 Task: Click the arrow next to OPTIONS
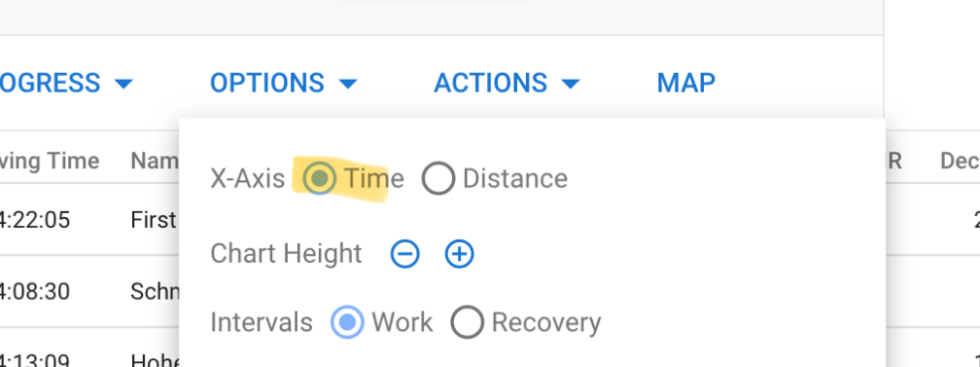coord(347,84)
